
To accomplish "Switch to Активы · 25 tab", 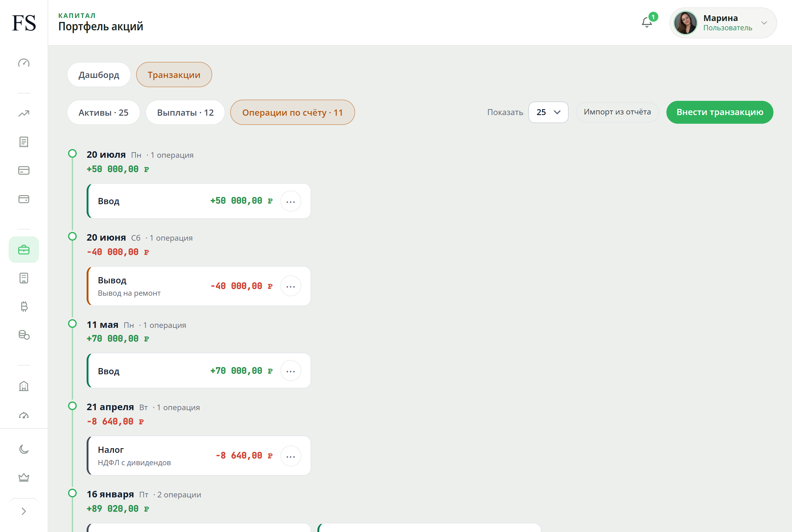I will click(104, 112).
